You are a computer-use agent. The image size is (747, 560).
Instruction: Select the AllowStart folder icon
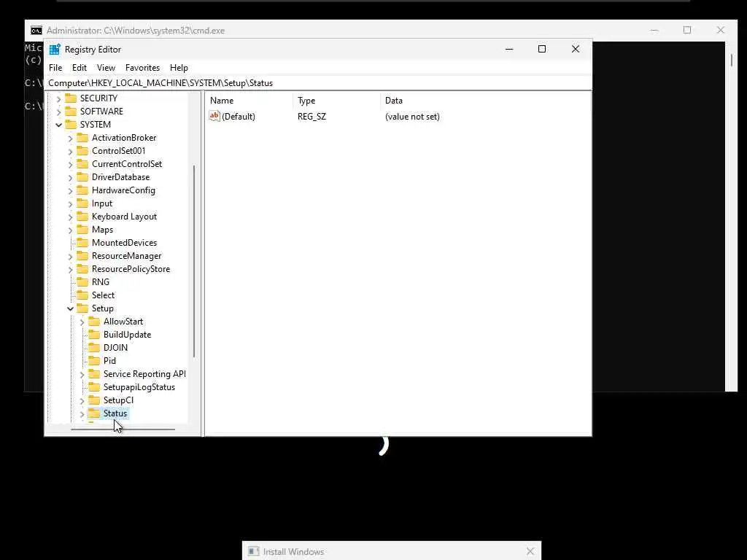point(94,322)
